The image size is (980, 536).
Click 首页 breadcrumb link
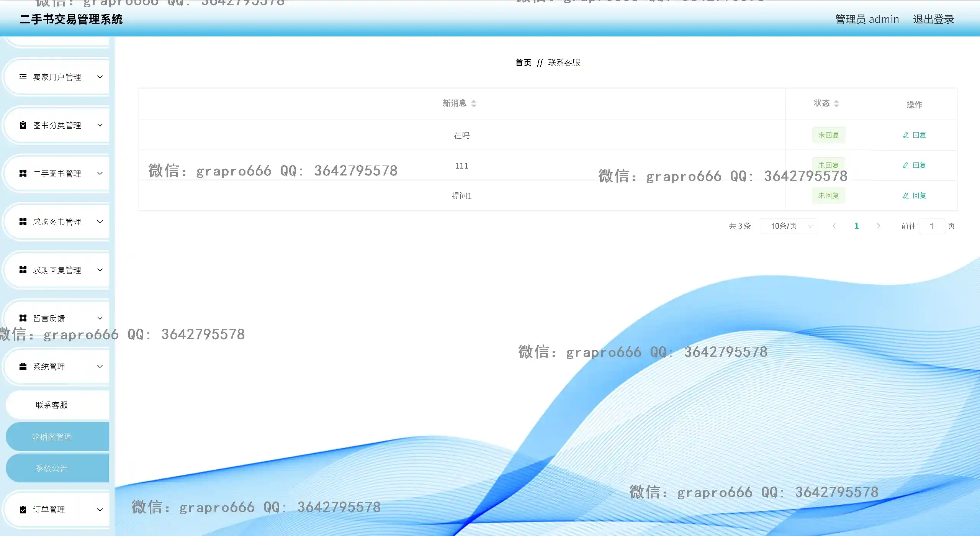coord(523,62)
